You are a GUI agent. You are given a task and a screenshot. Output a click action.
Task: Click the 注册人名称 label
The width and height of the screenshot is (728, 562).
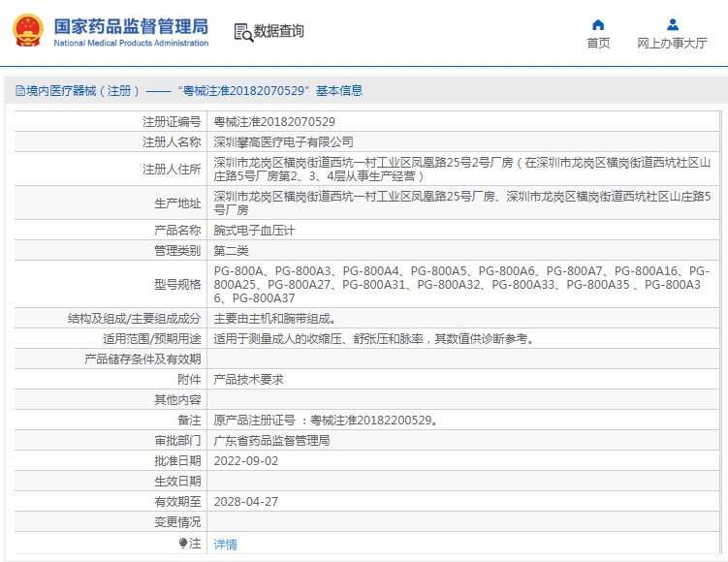click(x=172, y=142)
